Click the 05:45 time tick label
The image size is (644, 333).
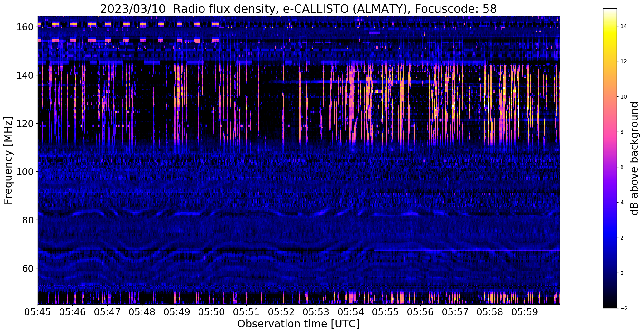coord(38,312)
